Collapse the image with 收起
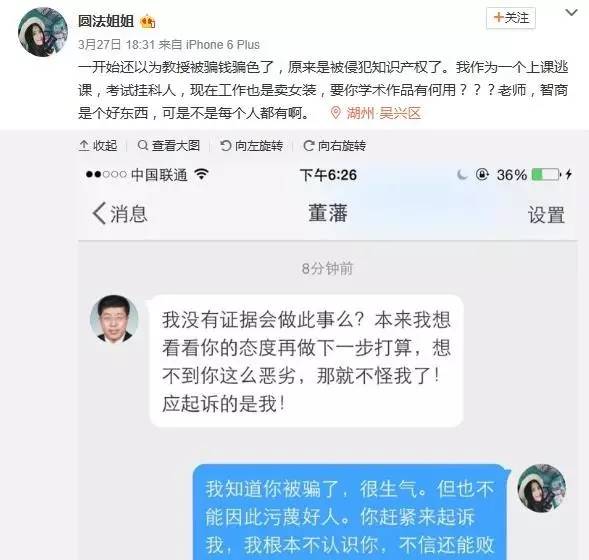The width and height of the screenshot is (589, 560). [98, 145]
